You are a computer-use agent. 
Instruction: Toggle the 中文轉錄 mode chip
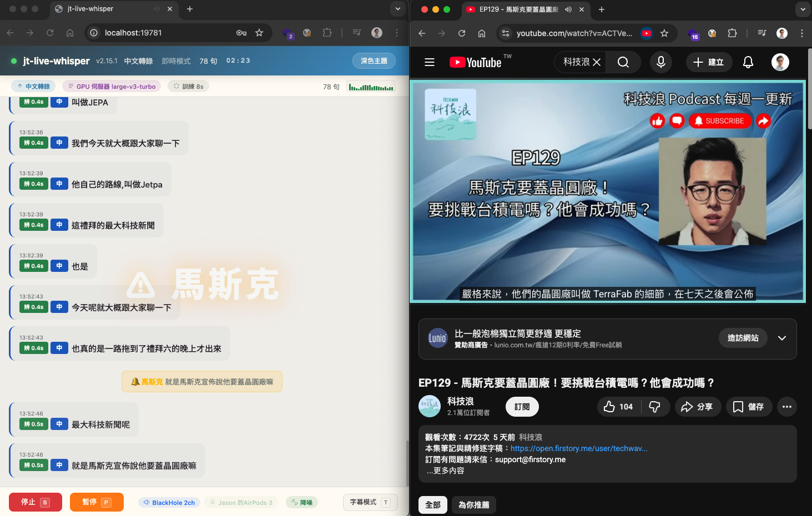(33, 86)
